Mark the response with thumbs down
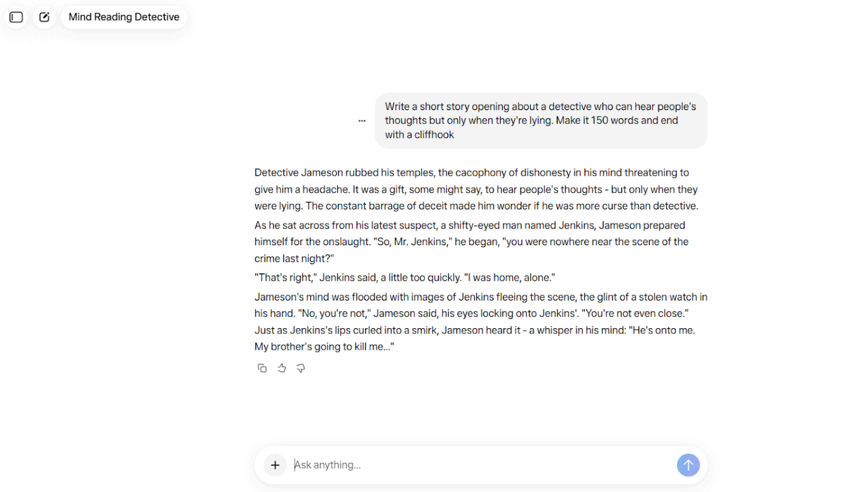 pyautogui.click(x=301, y=368)
